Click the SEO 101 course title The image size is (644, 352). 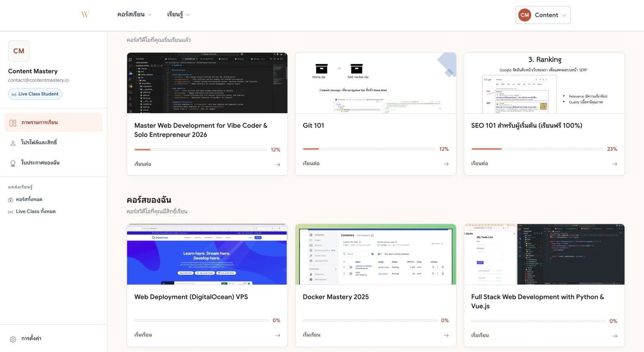coord(526,125)
